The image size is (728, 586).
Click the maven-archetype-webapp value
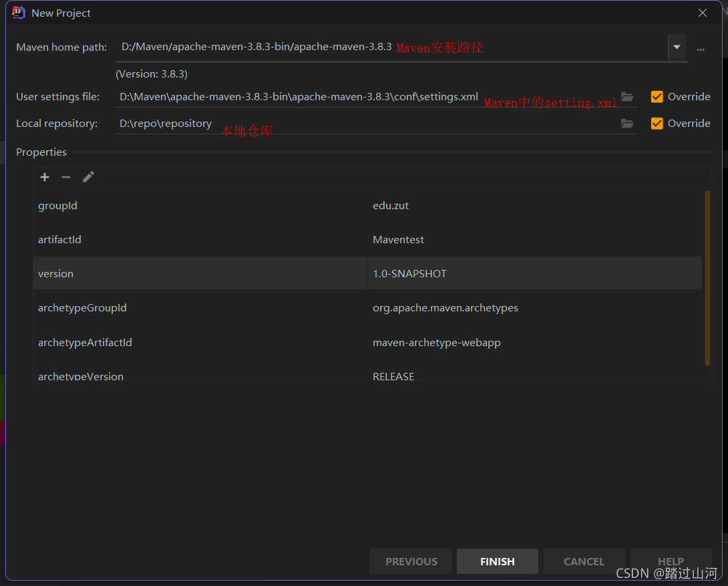535,342
